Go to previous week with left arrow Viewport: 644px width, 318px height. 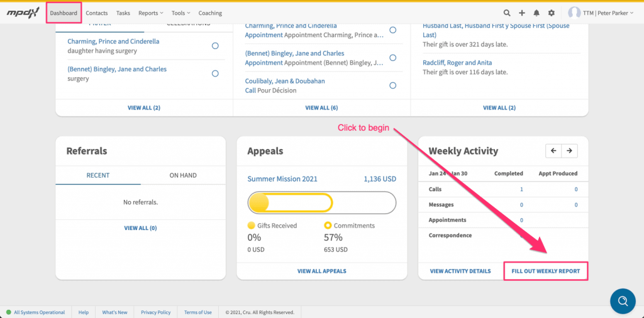coord(553,151)
